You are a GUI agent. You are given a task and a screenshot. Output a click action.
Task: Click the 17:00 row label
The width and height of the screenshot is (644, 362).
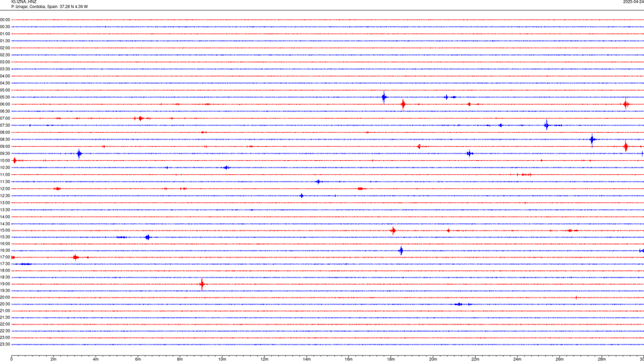5,257
